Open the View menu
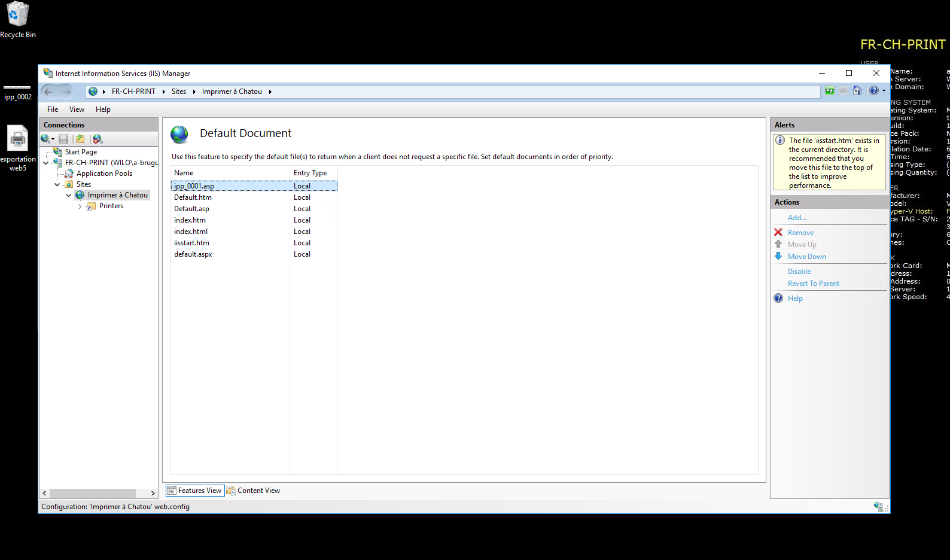This screenshot has height=560, width=950. 77,109
